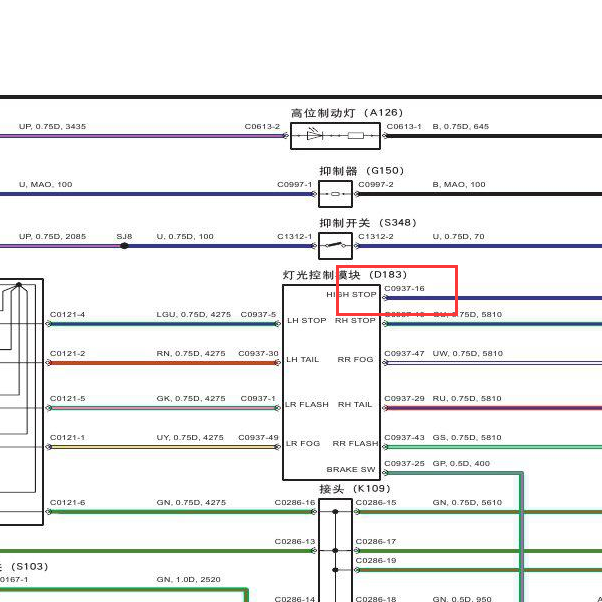Screen dimensions: 602x602
Task: Select wire label GN, 0.75D, 4275
Action: (191, 502)
